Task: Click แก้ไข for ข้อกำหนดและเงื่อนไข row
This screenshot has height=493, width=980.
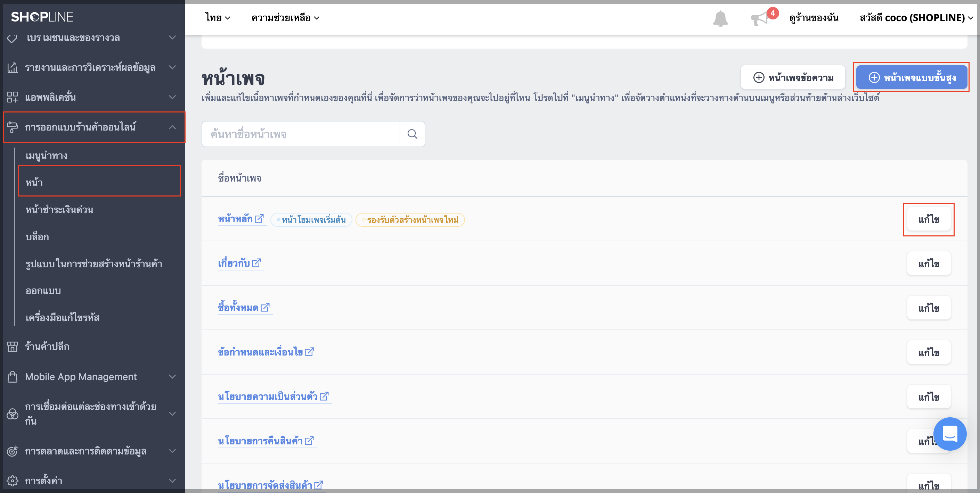Action: (929, 352)
